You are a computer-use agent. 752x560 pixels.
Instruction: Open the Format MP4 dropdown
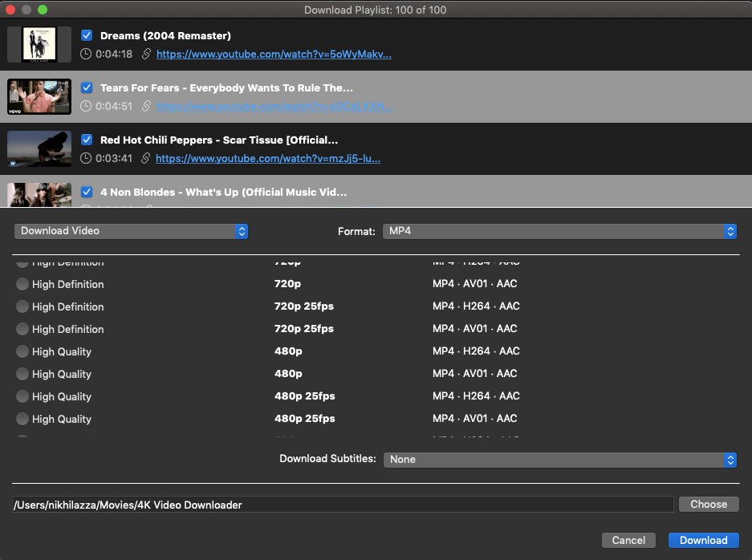(559, 231)
